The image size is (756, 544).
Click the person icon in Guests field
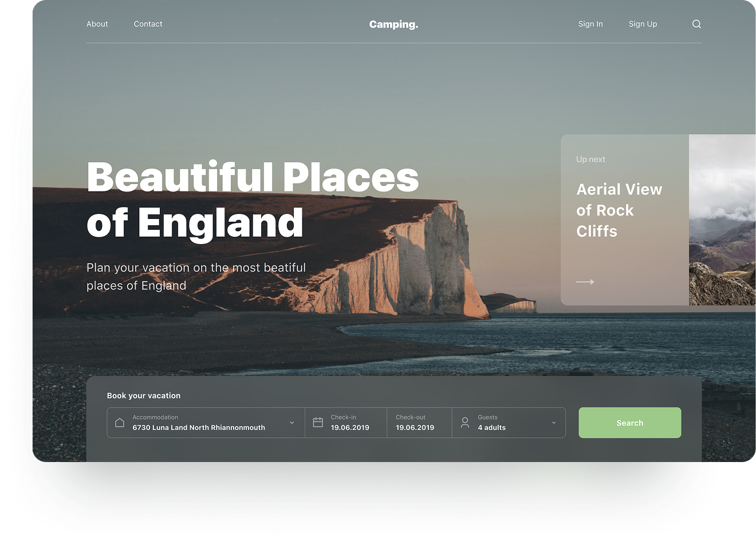[465, 422]
